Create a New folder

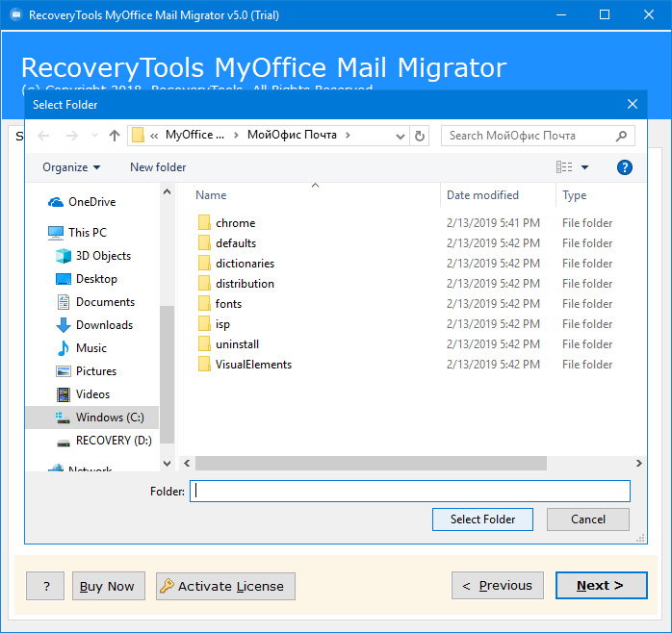pos(158,167)
